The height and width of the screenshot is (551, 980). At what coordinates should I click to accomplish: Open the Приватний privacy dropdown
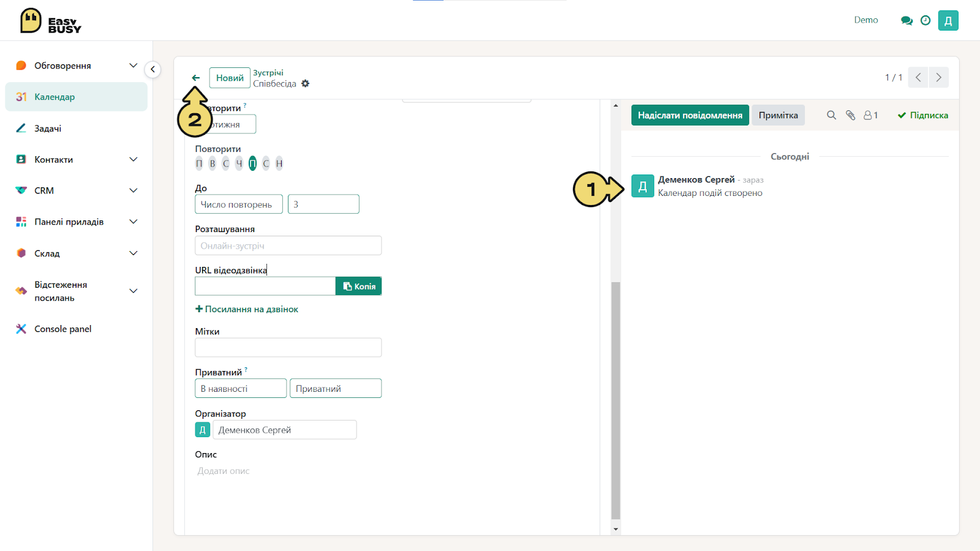(x=336, y=389)
